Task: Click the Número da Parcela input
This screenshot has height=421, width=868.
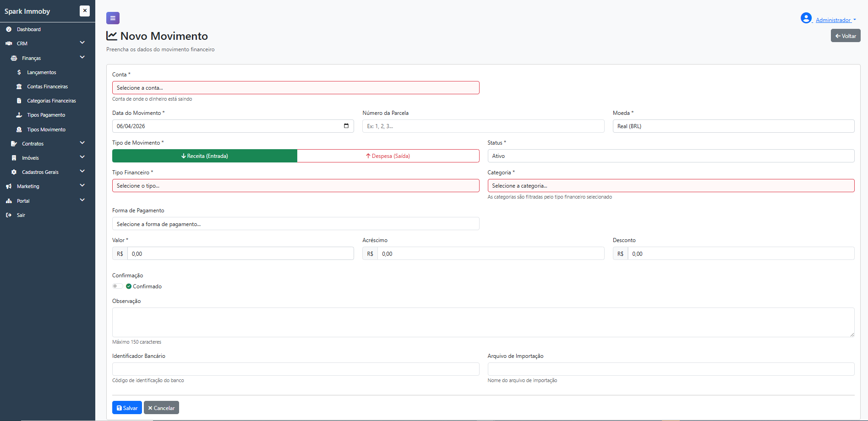Action: pos(483,126)
